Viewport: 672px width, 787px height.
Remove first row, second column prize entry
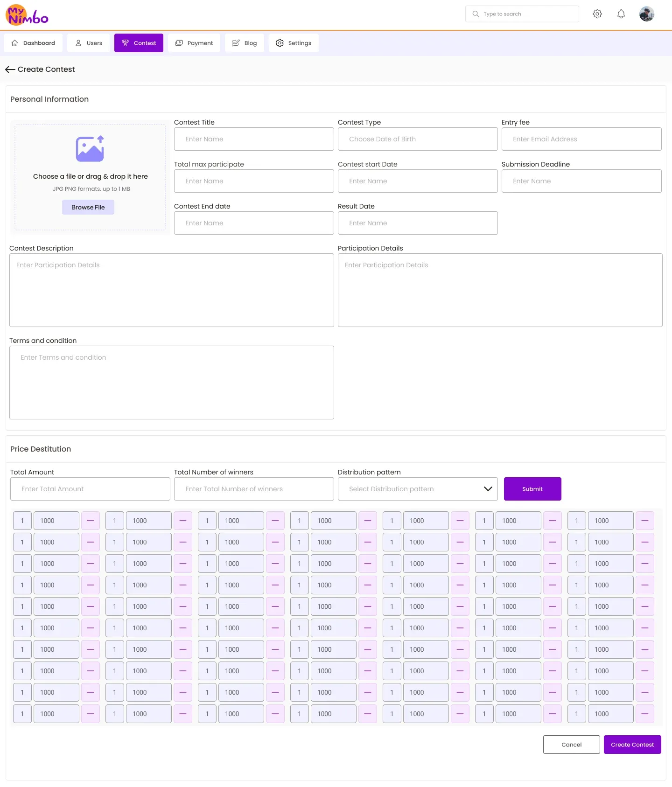click(x=183, y=521)
